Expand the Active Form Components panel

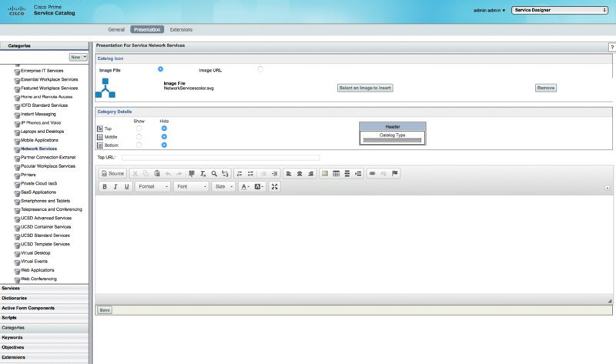45,308
